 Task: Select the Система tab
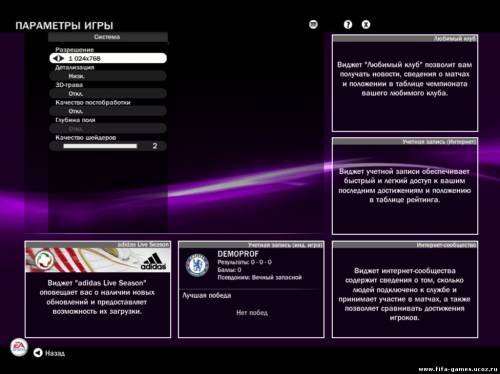pos(108,37)
